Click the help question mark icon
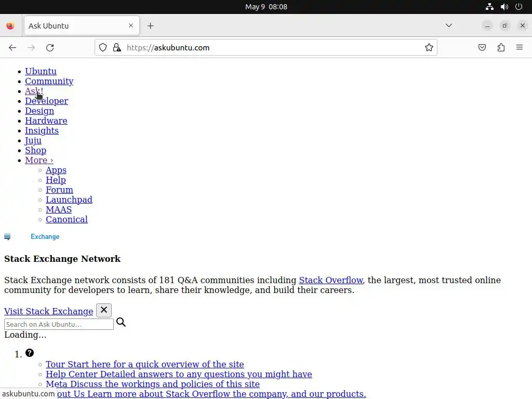Viewport: 532px width, 399px height. (30, 353)
